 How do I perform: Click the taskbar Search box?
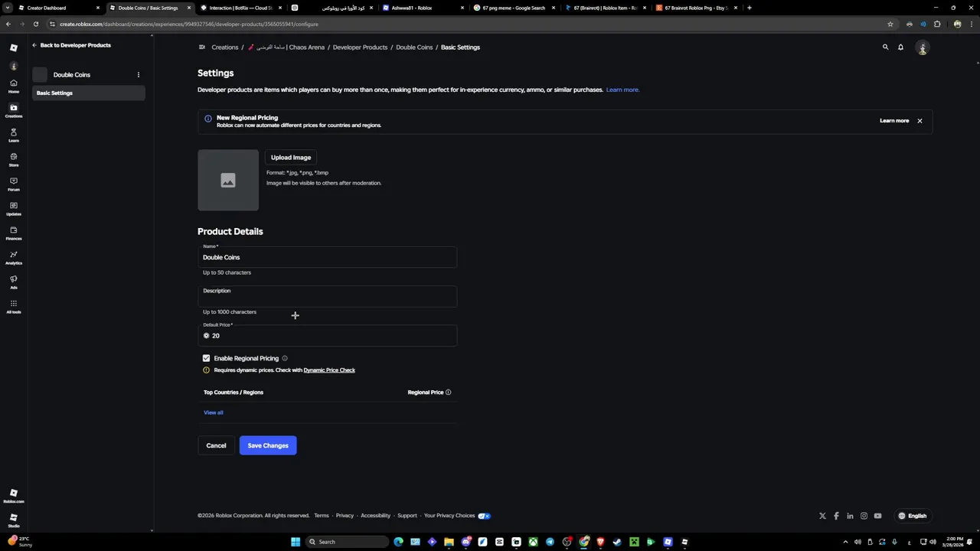pos(347,542)
